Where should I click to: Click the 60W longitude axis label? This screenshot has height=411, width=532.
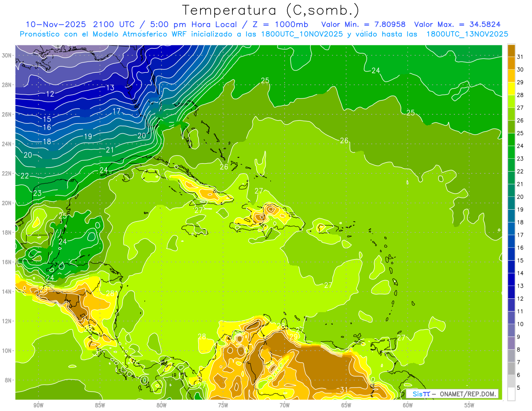(408, 405)
